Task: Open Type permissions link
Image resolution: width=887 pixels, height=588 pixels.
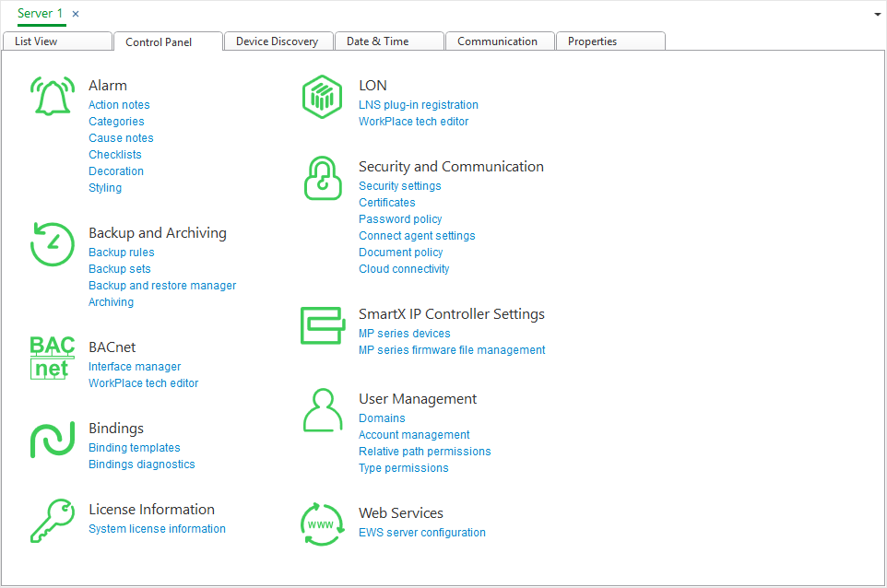Action: point(403,468)
